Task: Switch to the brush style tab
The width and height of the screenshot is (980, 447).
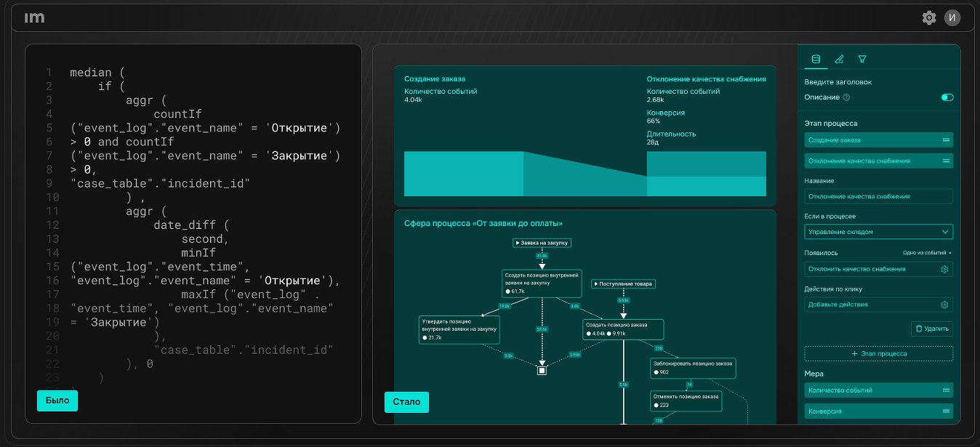Action: coord(839,59)
